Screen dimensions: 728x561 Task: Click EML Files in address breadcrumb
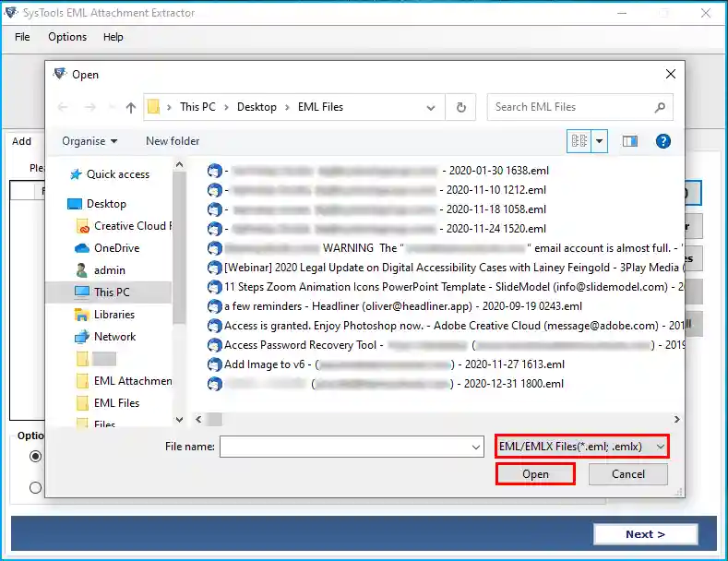(320, 107)
